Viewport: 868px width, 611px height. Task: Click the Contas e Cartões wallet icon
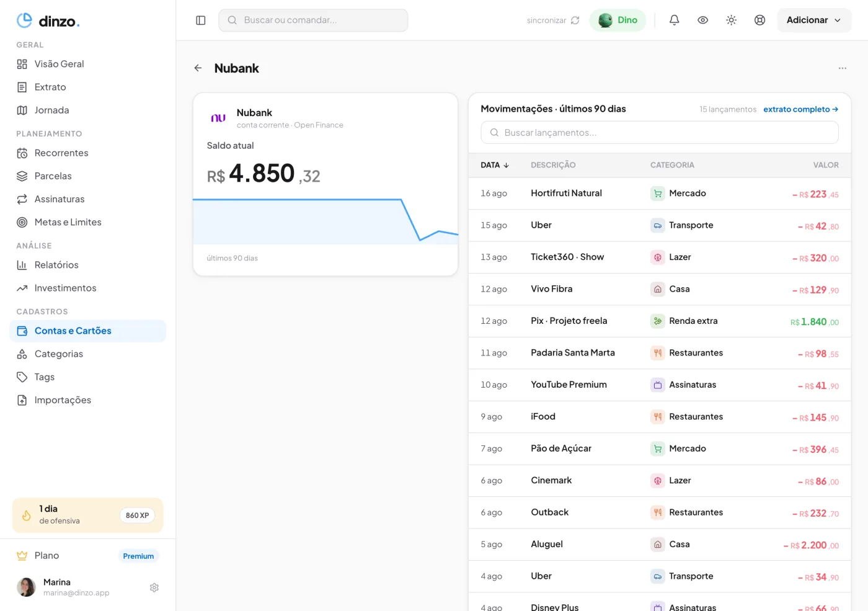22,331
